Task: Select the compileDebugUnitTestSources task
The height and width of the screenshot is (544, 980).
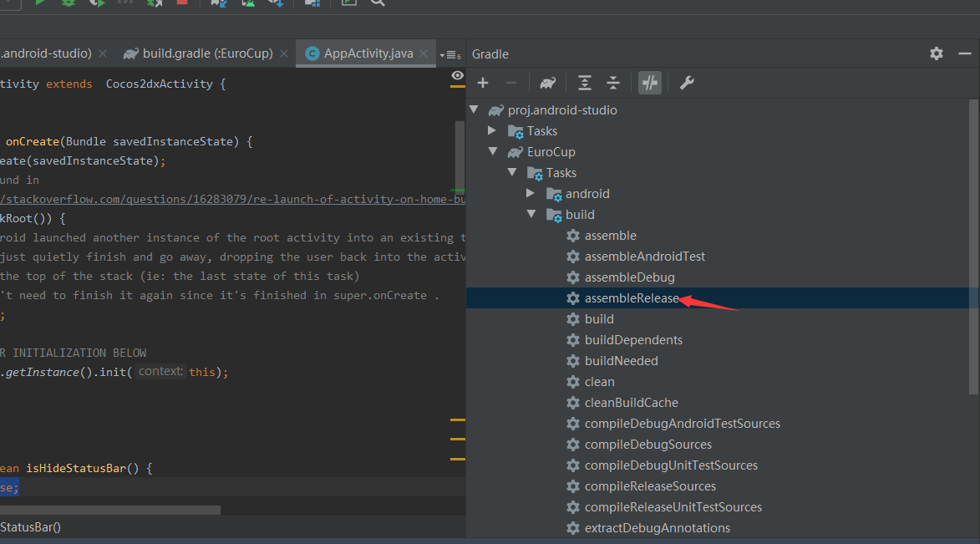Action: [x=671, y=465]
